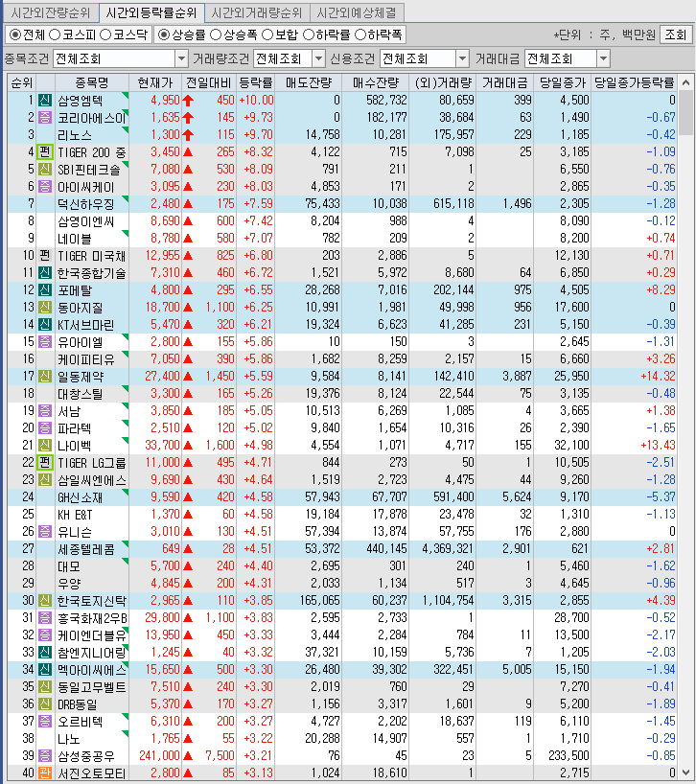Select stock name KH E&T
Viewport: 696px width, 784px height.
pos(75,515)
